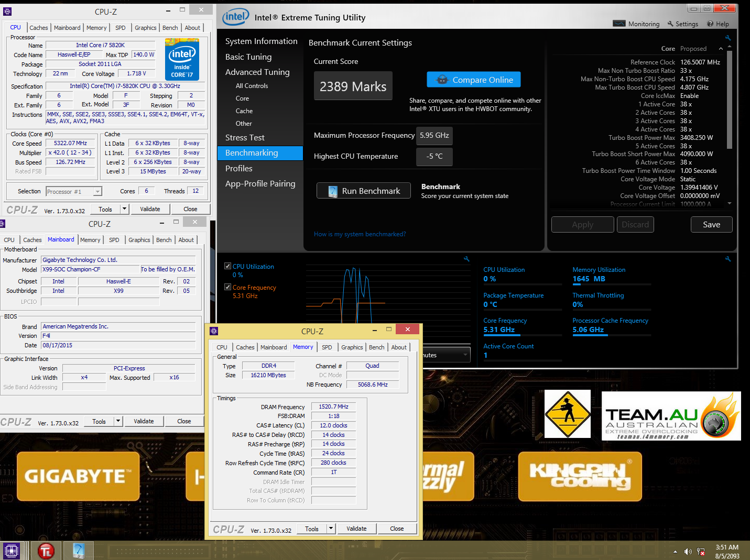Click the DRAM Frequency 1520.7 MHz field
The width and height of the screenshot is (750, 560).
coord(333,407)
